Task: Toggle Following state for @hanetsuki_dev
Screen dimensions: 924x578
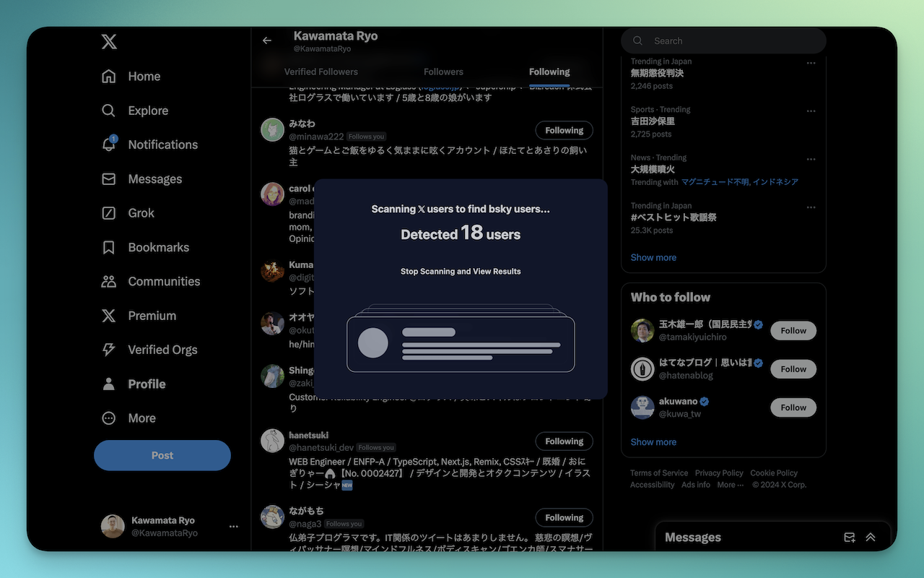Action: click(x=564, y=441)
